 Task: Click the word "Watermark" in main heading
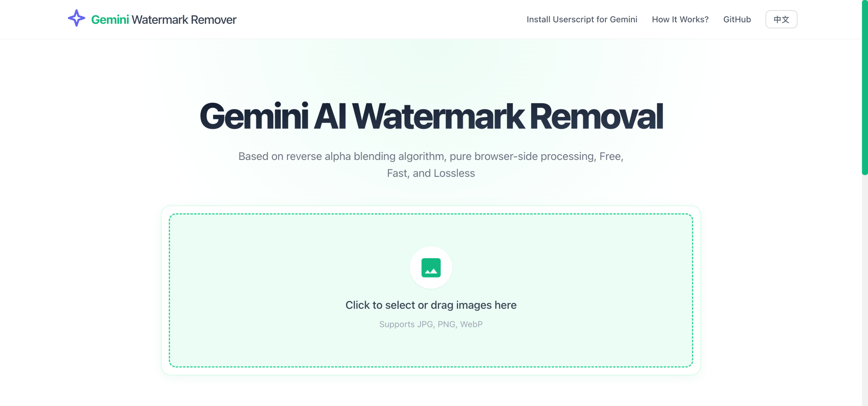tap(438, 116)
